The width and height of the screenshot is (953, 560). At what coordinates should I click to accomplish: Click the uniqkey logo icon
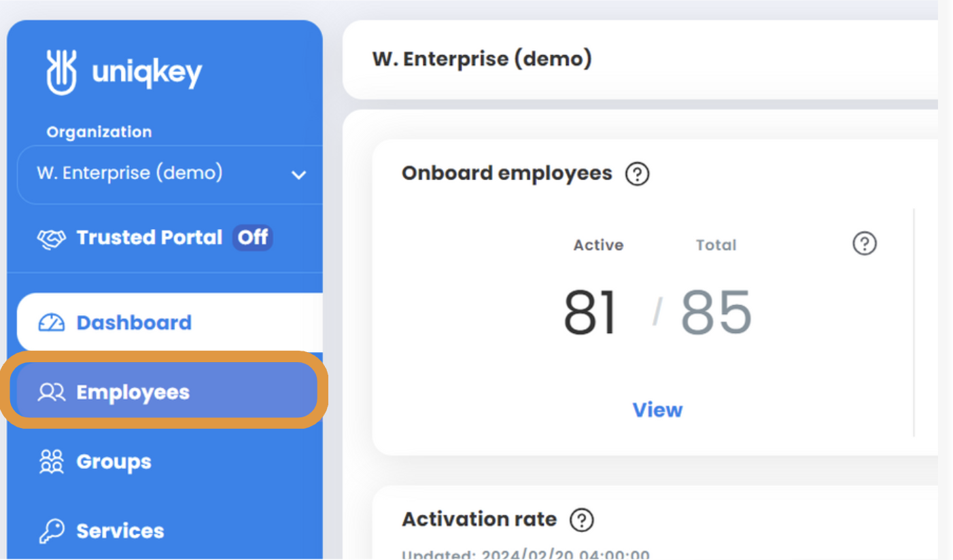click(61, 71)
